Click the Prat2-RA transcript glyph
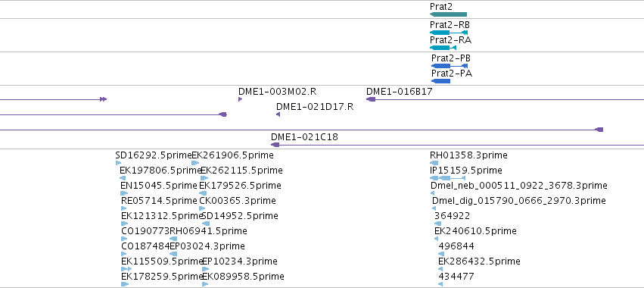 click(x=443, y=48)
